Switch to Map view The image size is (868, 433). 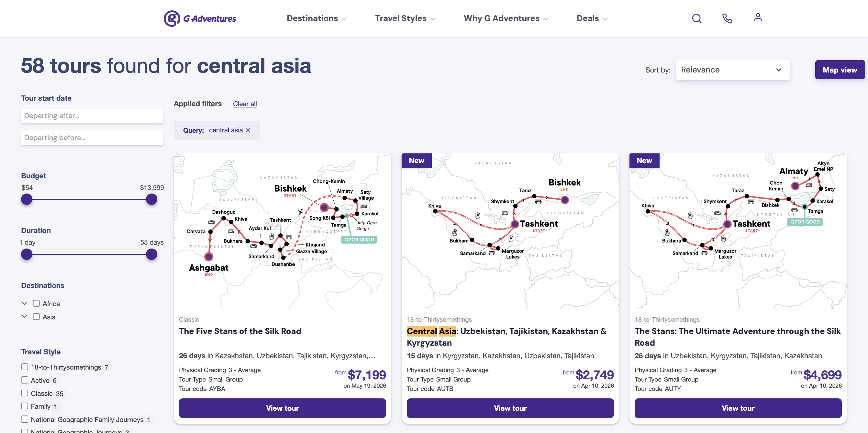click(x=840, y=70)
